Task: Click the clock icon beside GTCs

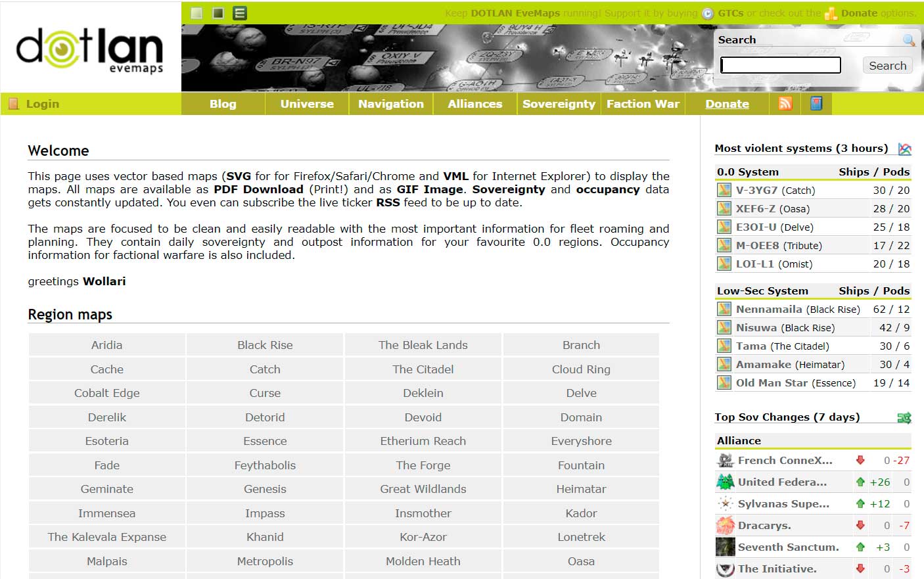Action: tap(708, 13)
